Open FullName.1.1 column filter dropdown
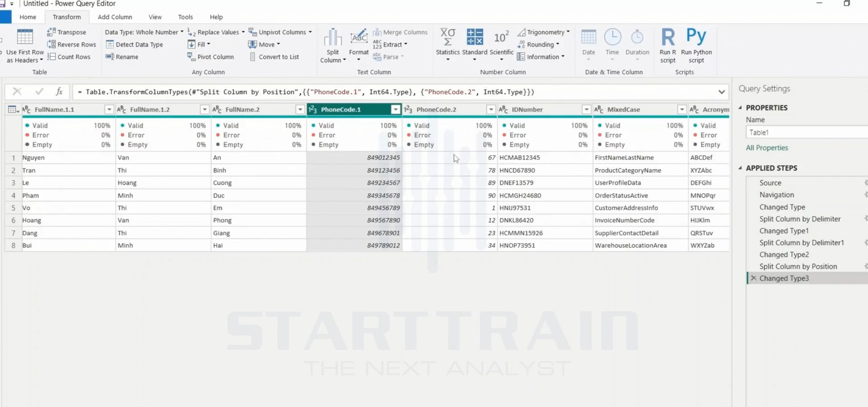 pyautogui.click(x=109, y=109)
